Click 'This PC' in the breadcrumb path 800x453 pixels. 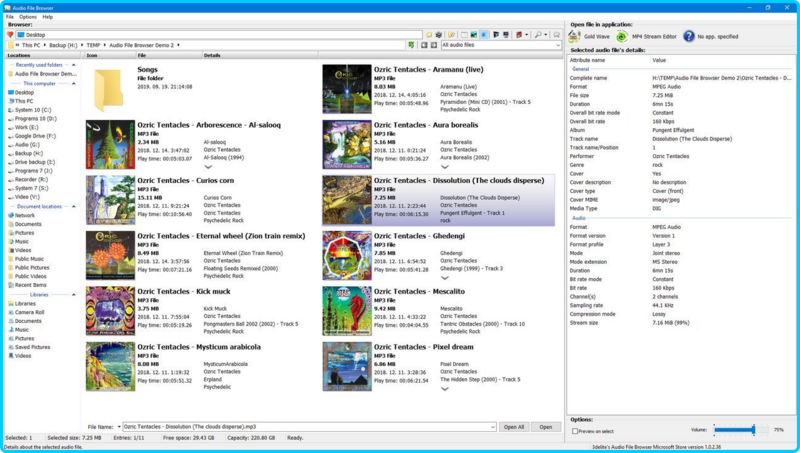pyautogui.click(x=31, y=45)
